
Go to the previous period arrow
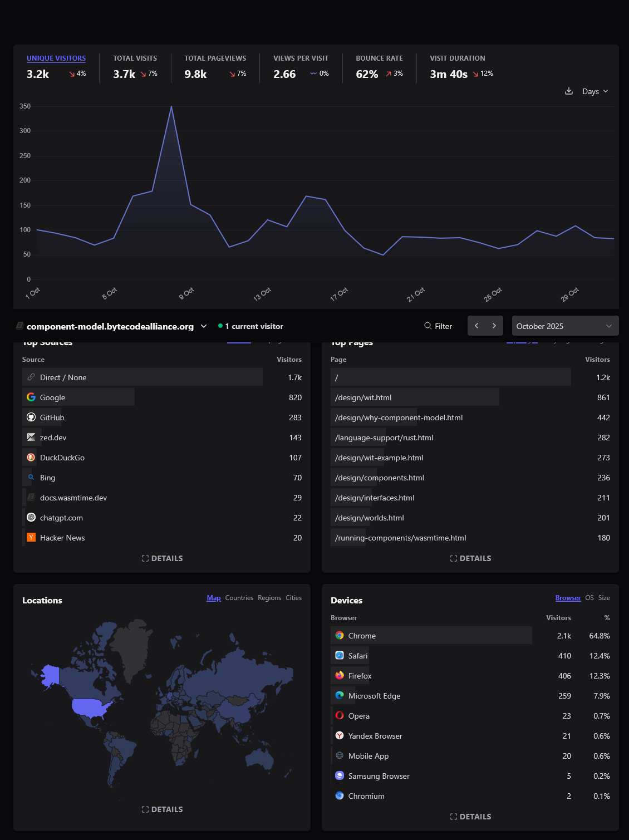[476, 326]
